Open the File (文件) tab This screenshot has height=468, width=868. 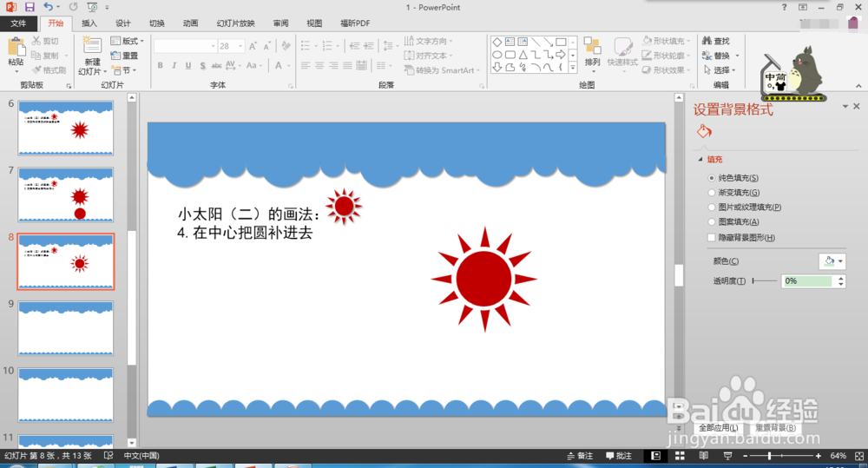click(x=18, y=23)
